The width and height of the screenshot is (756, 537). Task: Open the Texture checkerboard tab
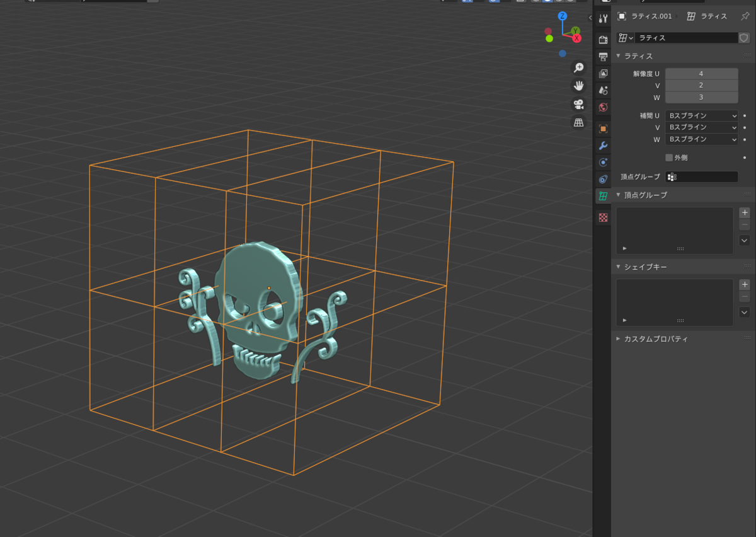(x=603, y=217)
